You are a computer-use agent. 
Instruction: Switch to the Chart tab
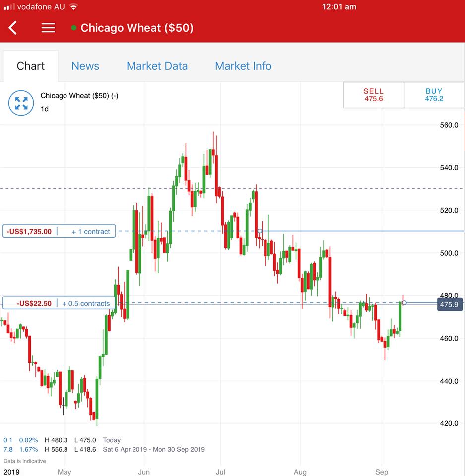point(30,66)
